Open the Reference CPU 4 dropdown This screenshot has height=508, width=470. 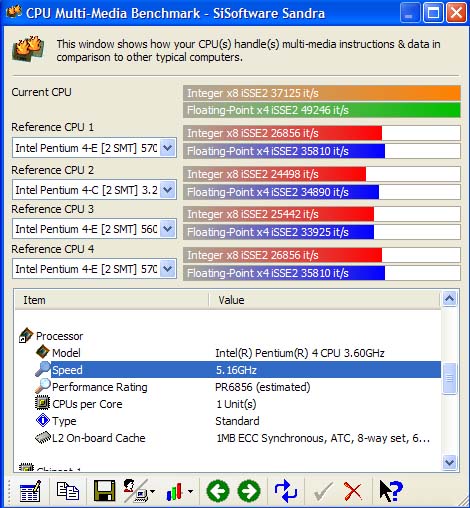168,269
